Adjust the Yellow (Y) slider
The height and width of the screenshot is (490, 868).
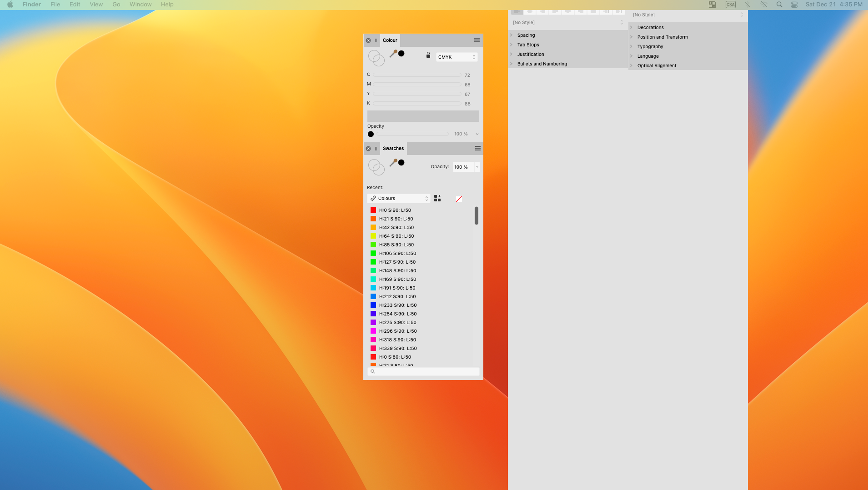point(417,94)
